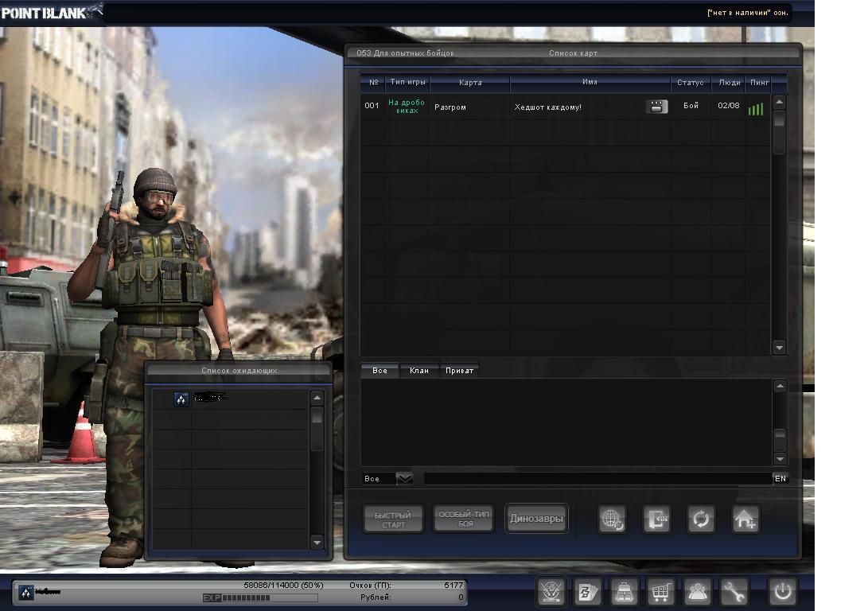
Task: Click the Очков (ГП) 5177 value
Action: coord(453,585)
